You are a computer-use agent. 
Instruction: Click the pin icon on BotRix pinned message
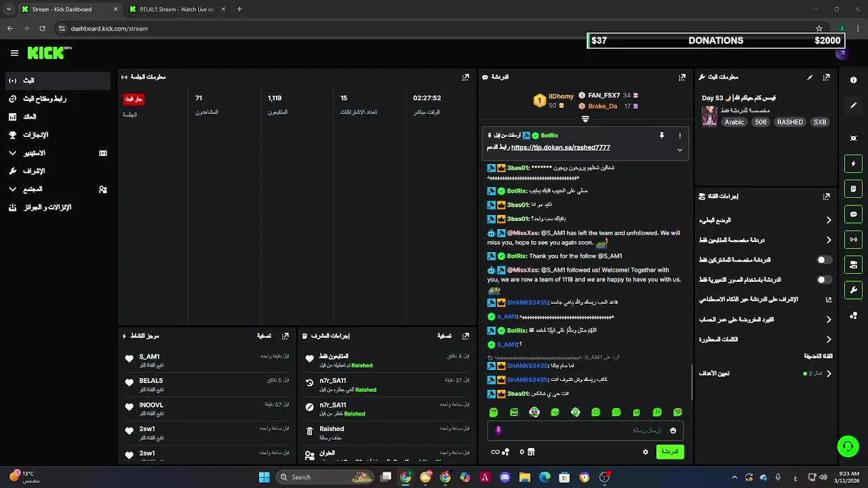coord(661,136)
